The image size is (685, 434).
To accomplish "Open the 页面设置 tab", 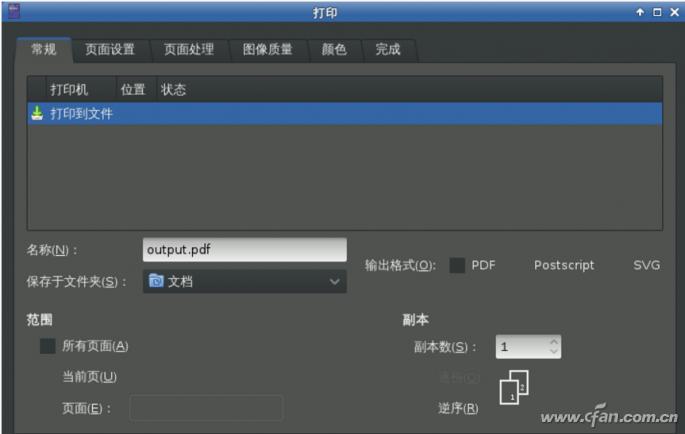I will pos(110,49).
